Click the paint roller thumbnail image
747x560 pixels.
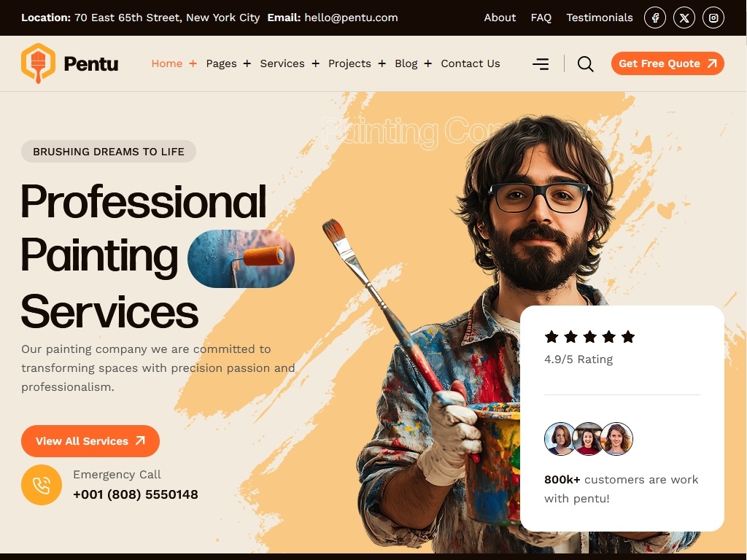(x=241, y=259)
